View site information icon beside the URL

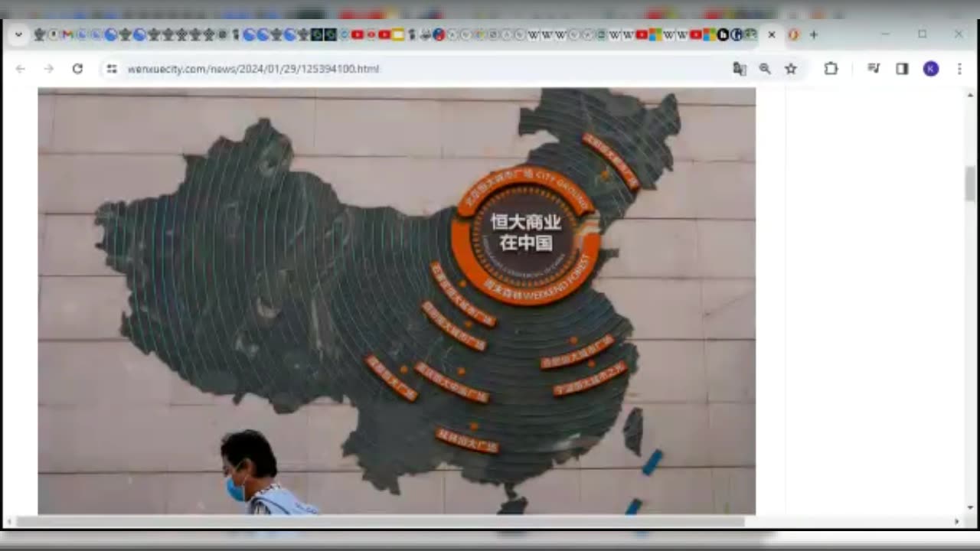[x=112, y=69]
